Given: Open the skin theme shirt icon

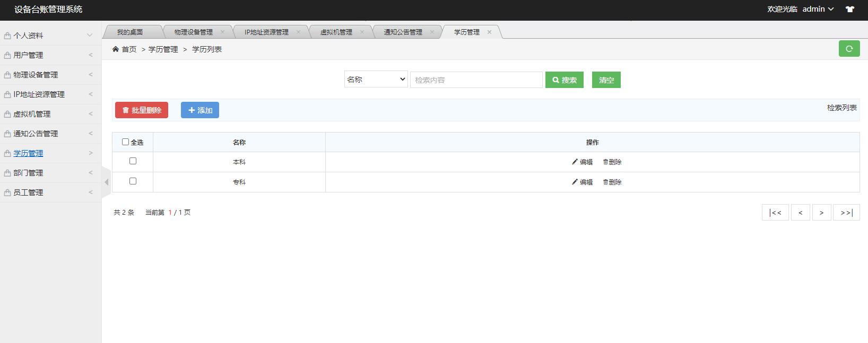Looking at the screenshot, I should coord(850,9).
